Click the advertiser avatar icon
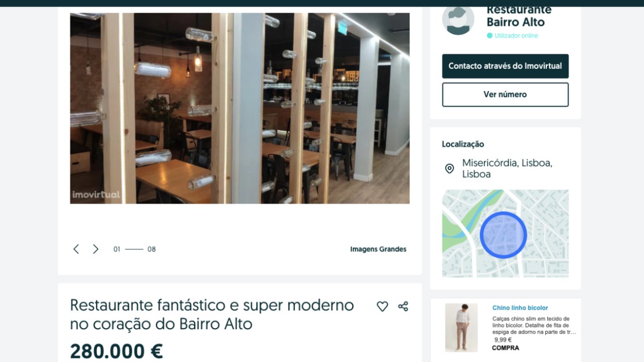This screenshot has height=362, width=644. tap(458, 19)
